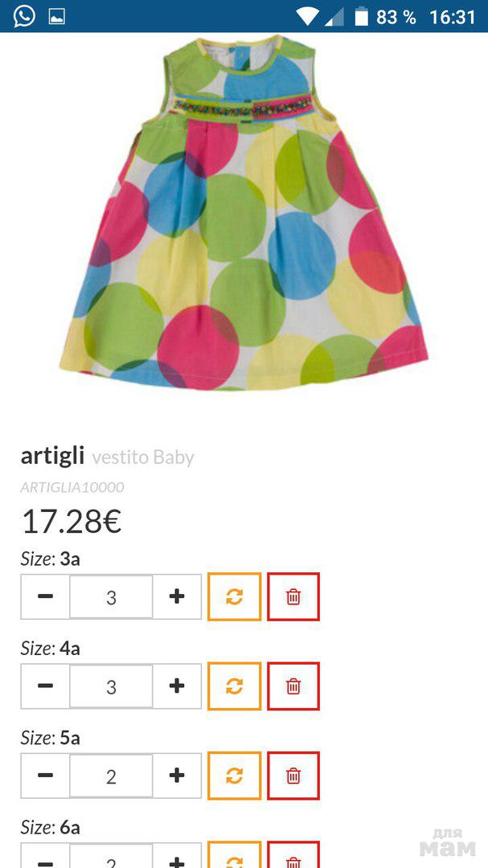Tap the battery indicator in status bar

point(361,17)
